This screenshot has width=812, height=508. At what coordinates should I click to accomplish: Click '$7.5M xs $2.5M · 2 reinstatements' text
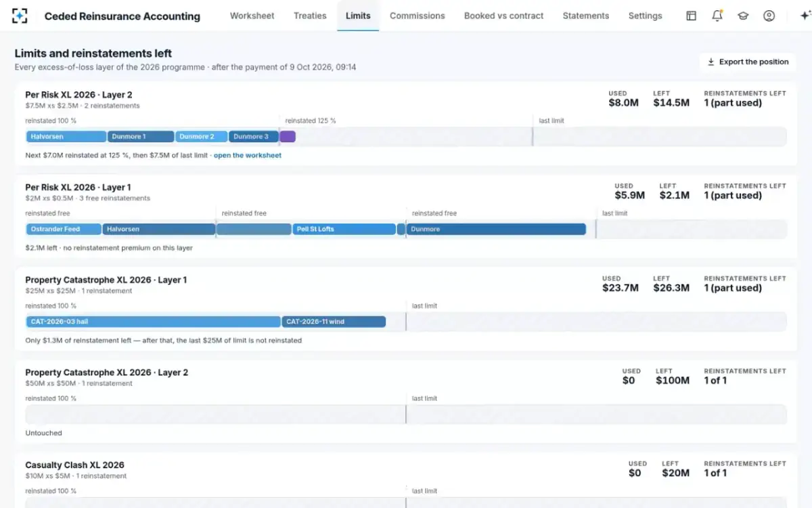point(83,106)
